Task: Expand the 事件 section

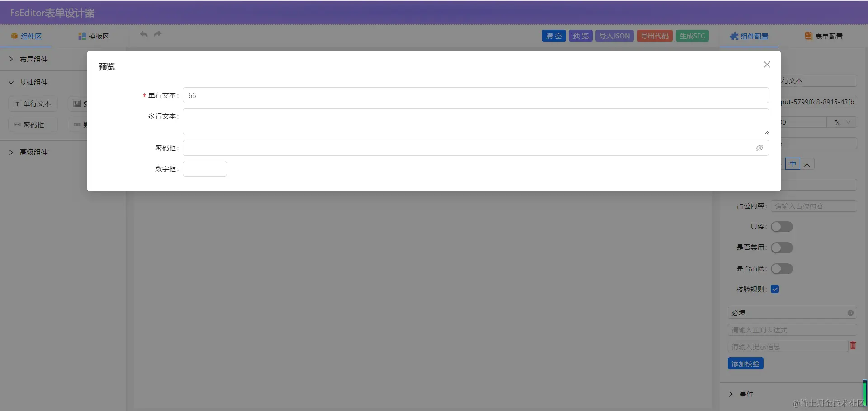Action: click(791, 394)
